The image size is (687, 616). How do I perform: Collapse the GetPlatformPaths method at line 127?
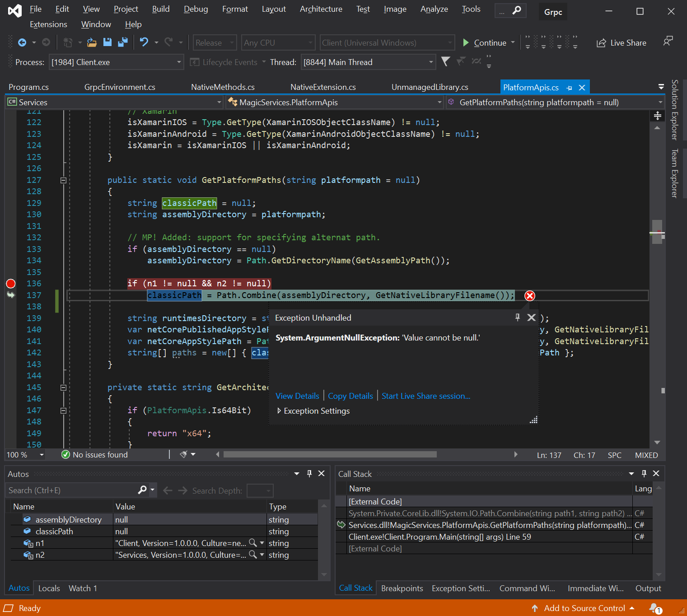(63, 180)
